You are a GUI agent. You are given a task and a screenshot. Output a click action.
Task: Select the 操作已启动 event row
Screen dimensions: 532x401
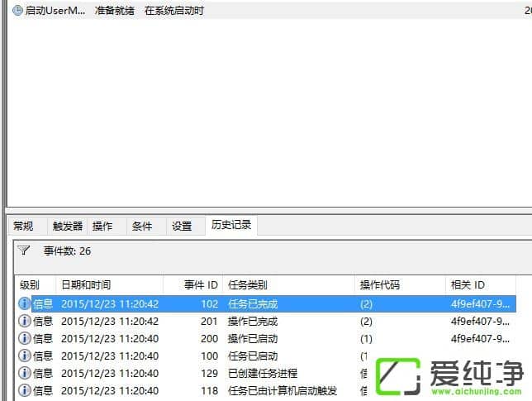click(267, 338)
